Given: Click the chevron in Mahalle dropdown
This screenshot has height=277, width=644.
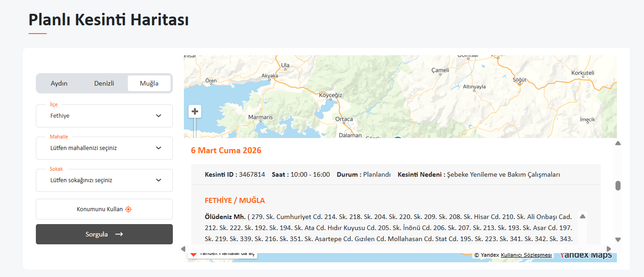Looking at the screenshot, I should coord(159,148).
